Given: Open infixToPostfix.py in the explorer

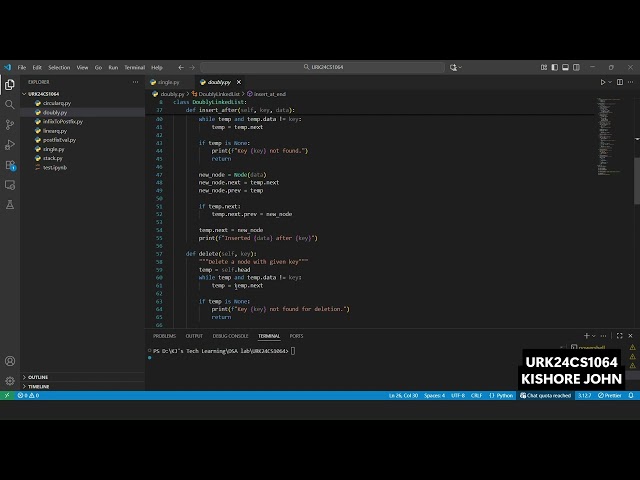Looking at the screenshot, I should coord(63,122).
